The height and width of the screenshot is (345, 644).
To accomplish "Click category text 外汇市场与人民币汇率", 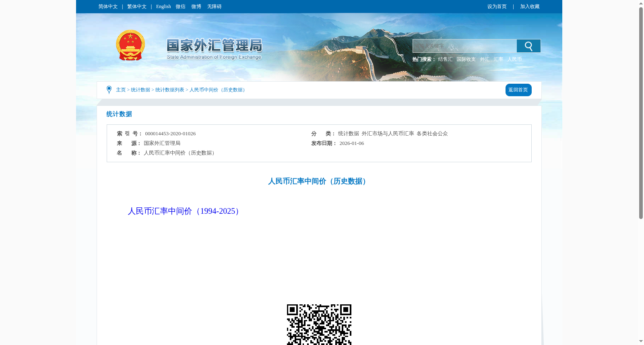I will pyautogui.click(x=388, y=134).
